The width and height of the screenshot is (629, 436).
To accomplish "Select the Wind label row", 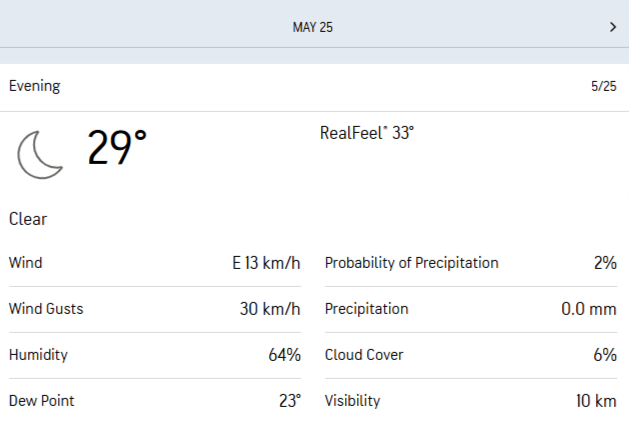I will 26,263.
